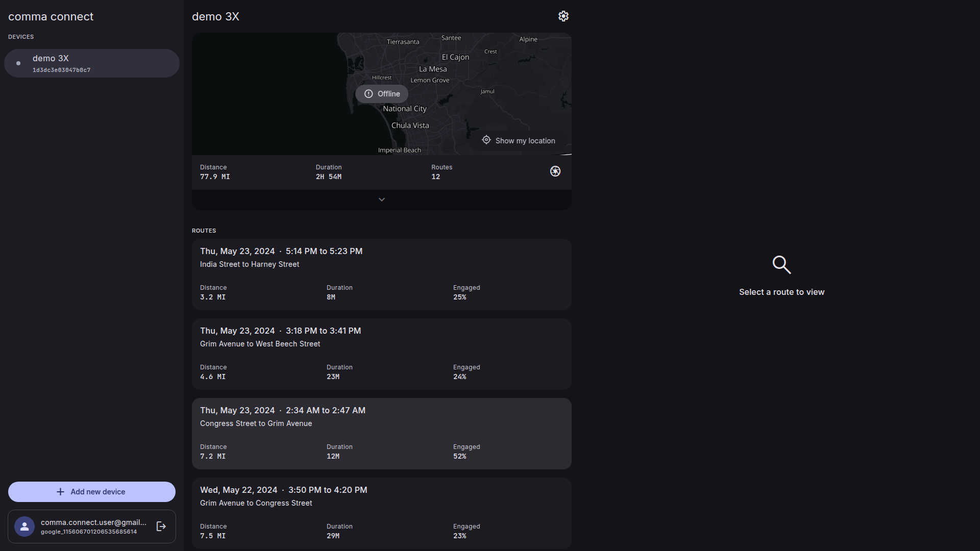Select the demo 3X device
This screenshot has width=980, height=551.
coord(92,63)
